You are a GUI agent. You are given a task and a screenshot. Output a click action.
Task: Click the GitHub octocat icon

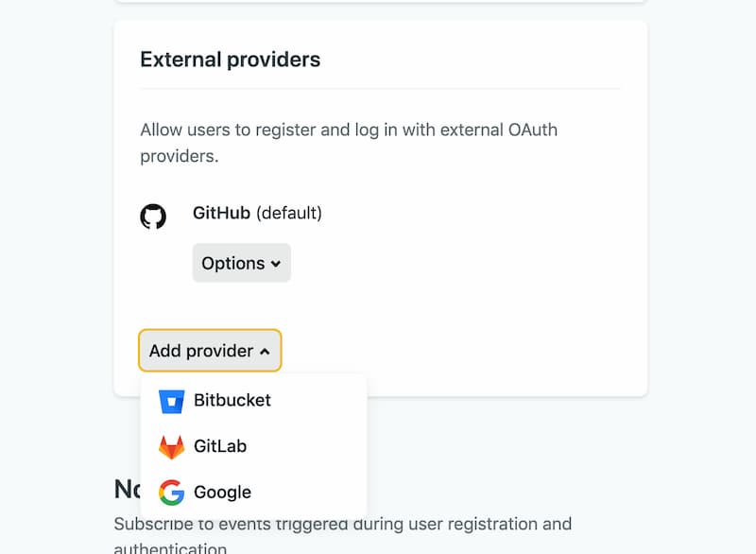point(153,216)
